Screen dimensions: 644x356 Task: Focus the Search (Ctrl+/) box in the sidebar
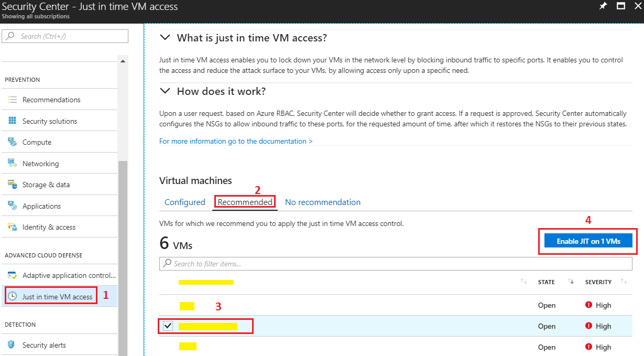pyautogui.click(x=66, y=36)
